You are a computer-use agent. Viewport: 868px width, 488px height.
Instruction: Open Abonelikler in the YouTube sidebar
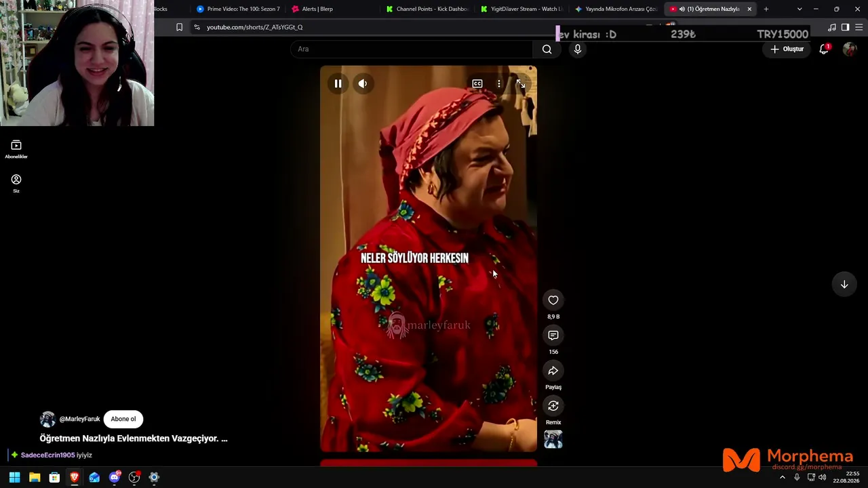point(16,150)
